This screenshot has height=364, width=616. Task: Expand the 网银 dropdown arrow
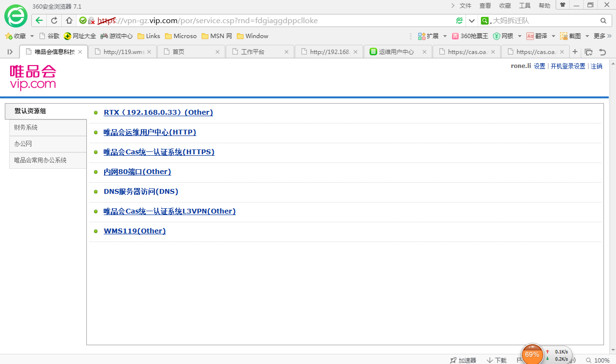click(x=520, y=36)
